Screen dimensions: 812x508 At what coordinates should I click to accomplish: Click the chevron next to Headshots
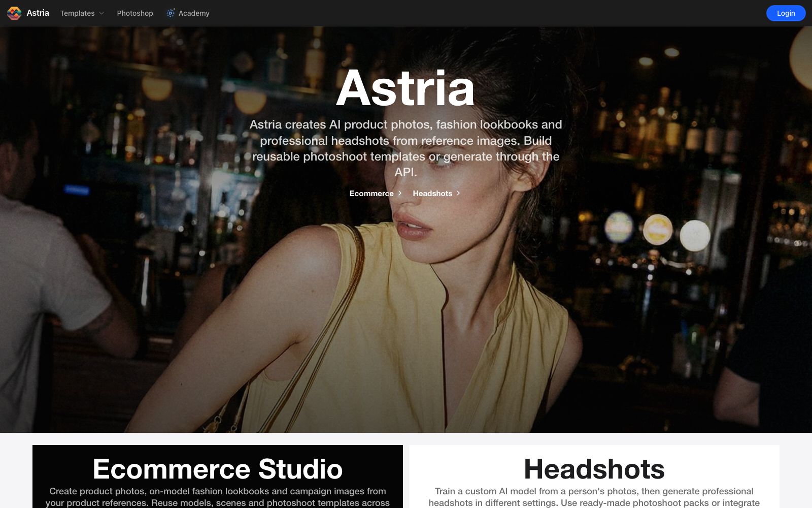click(x=458, y=194)
